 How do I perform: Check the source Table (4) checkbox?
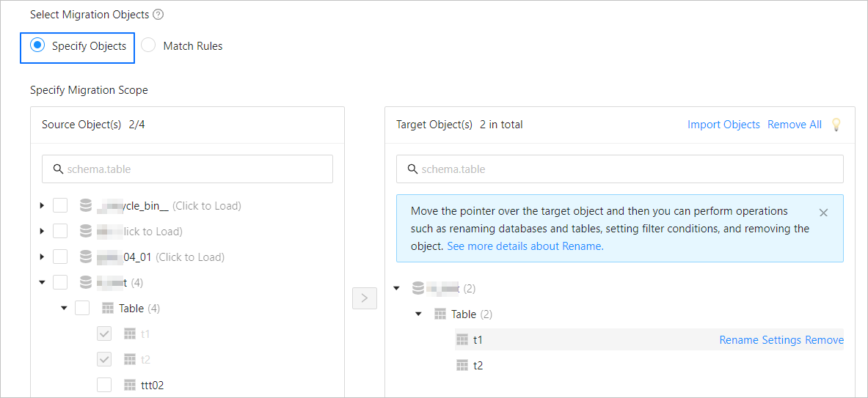pyautogui.click(x=82, y=307)
